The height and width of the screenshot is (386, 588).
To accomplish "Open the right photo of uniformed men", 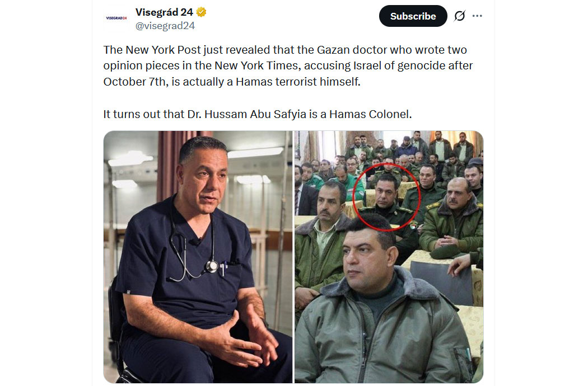I will coord(389,257).
